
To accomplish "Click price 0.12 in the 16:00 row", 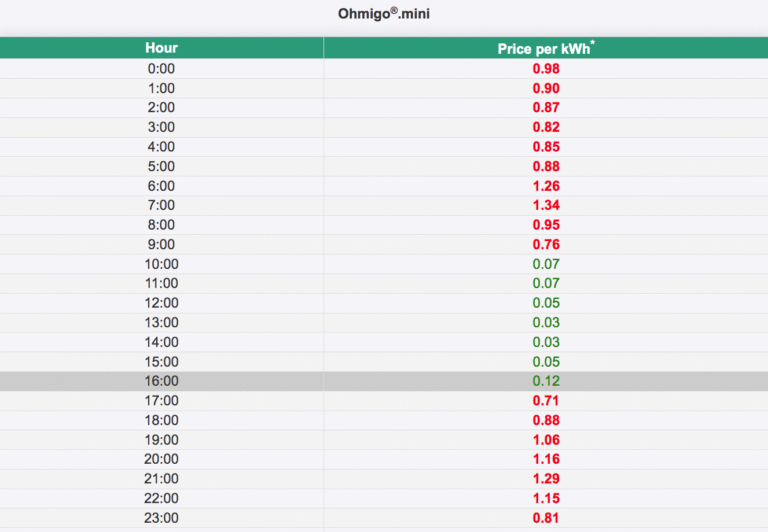I will (546, 381).
